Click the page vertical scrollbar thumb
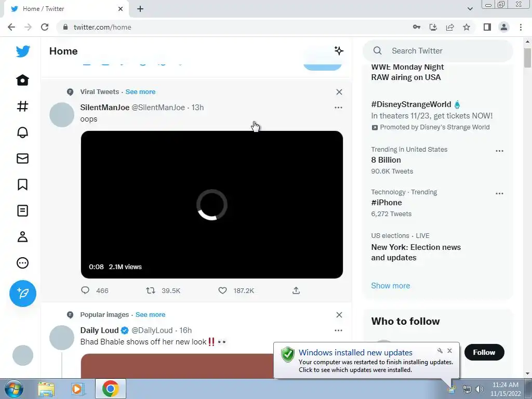This screenshot has width=532, height=399. click(x=527, y=58)
